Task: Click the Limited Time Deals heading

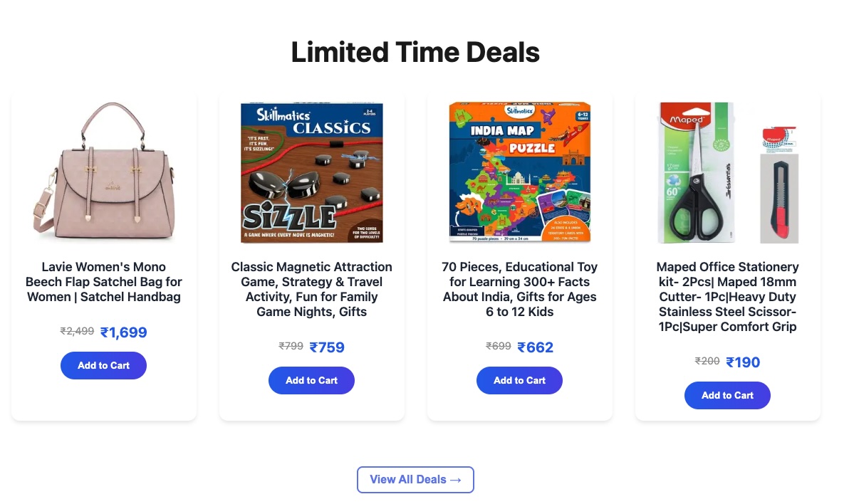Action: (415, 53)
